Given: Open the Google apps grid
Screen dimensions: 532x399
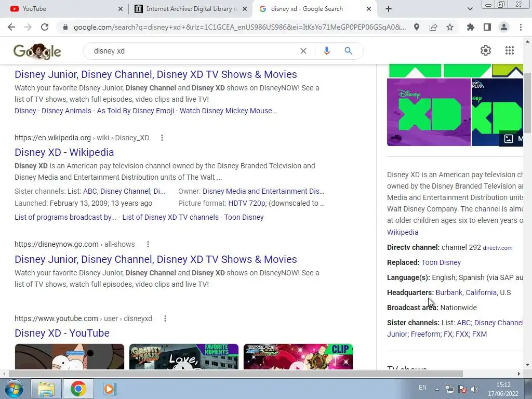Looking at the screenshot, I should [510, 50].
